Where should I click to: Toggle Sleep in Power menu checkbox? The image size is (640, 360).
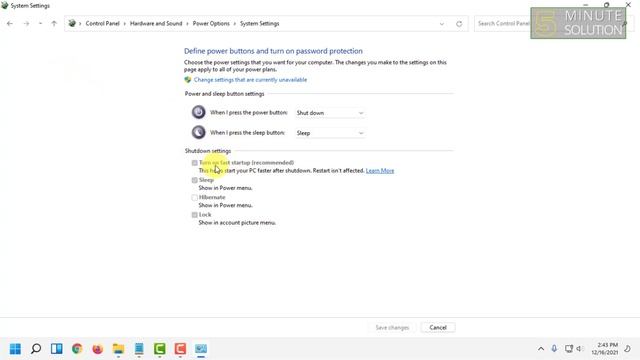tap(195, 180)
